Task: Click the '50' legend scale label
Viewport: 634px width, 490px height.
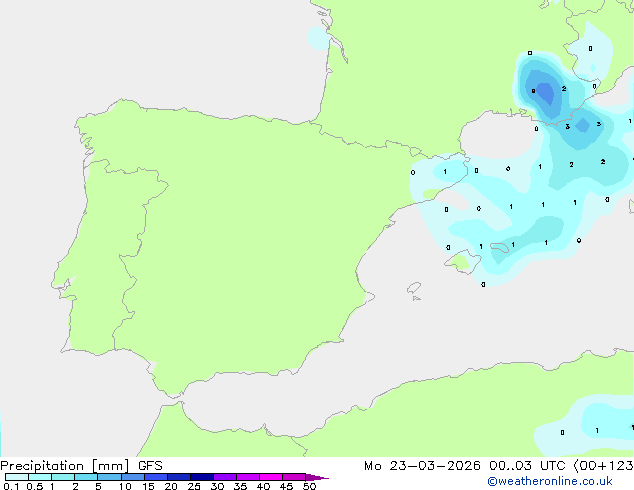Action: point(309,486)
